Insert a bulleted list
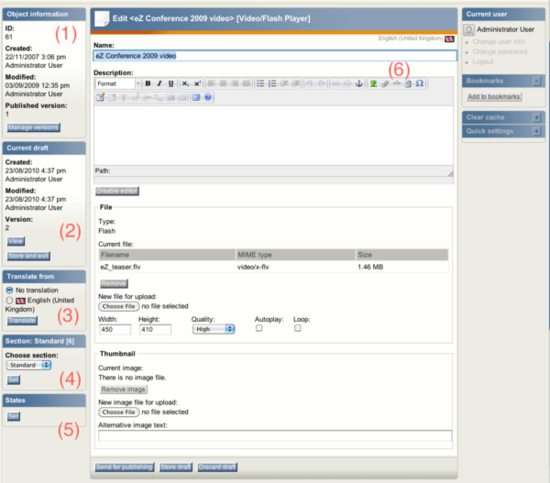 tap(260, 83)
